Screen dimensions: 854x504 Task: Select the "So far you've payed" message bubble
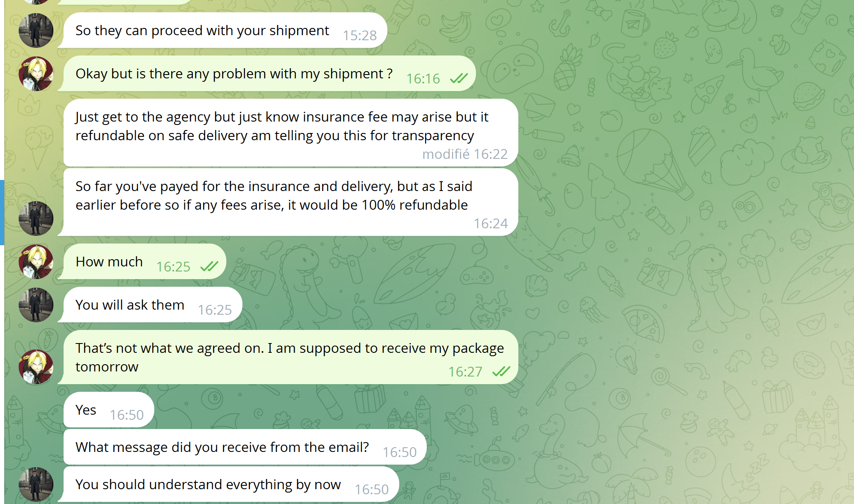pos(273,196)
